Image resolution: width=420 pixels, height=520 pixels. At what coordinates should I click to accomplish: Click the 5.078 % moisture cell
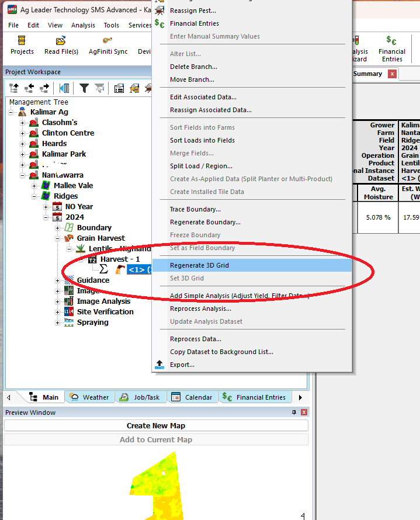(x=378, y=217)
